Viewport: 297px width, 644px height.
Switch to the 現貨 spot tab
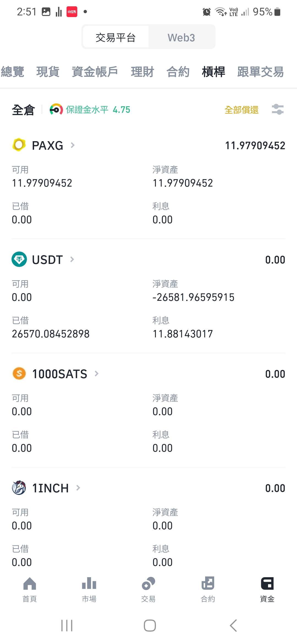(x=48, y=72)
